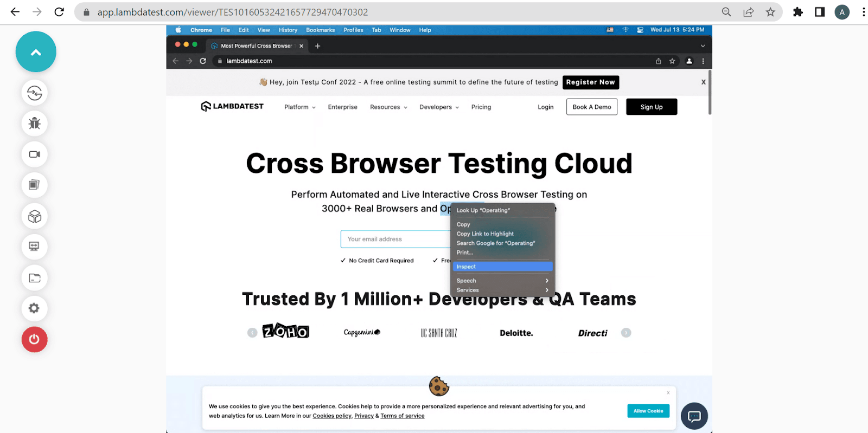Viewport: 868px width, 433px height.
Task: Click the switch browser icon in left sidebar
Action: [35, 93]
